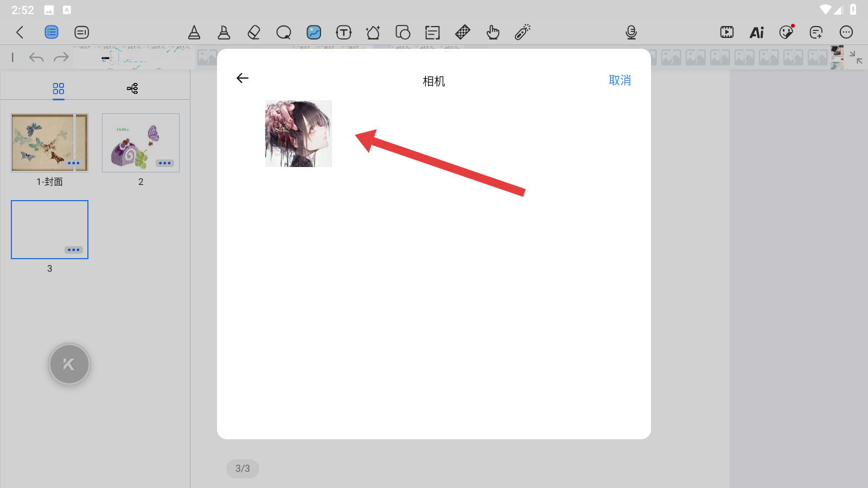The width and height of the screenshot is (868, 488).
Task: Click the insert image tool
Action: coord(314,33)
